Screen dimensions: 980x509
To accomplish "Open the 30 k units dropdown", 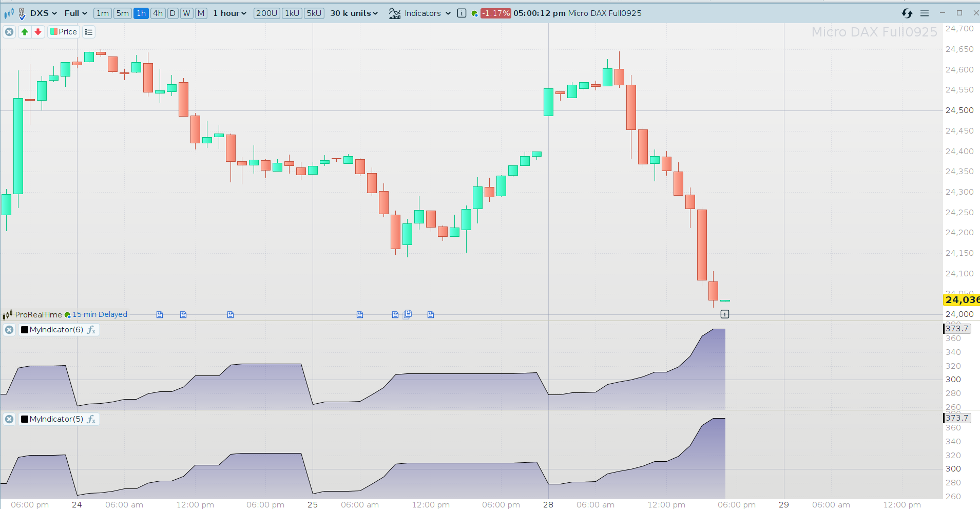I will pos(354,13).
